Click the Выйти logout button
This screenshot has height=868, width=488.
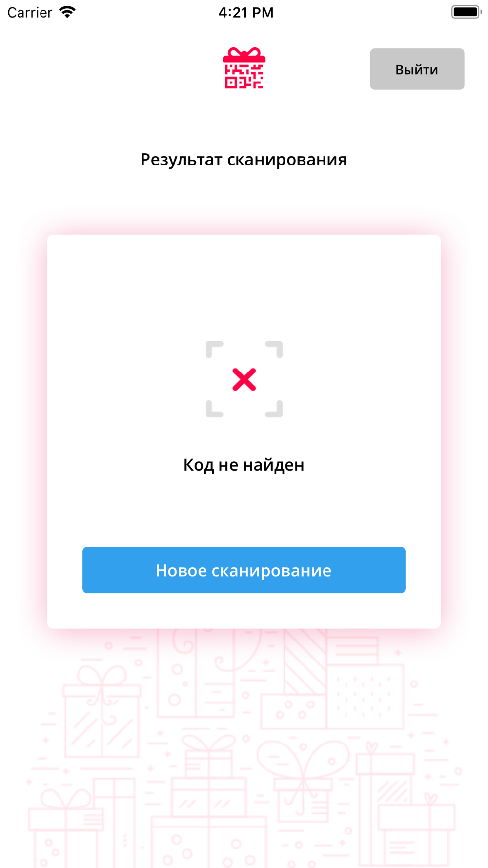click(x=417, y=69)
